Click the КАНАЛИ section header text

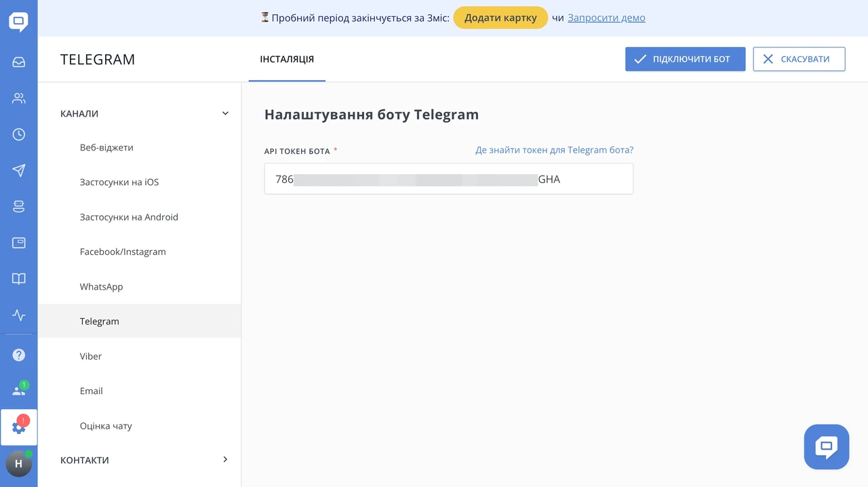[79, 114]
